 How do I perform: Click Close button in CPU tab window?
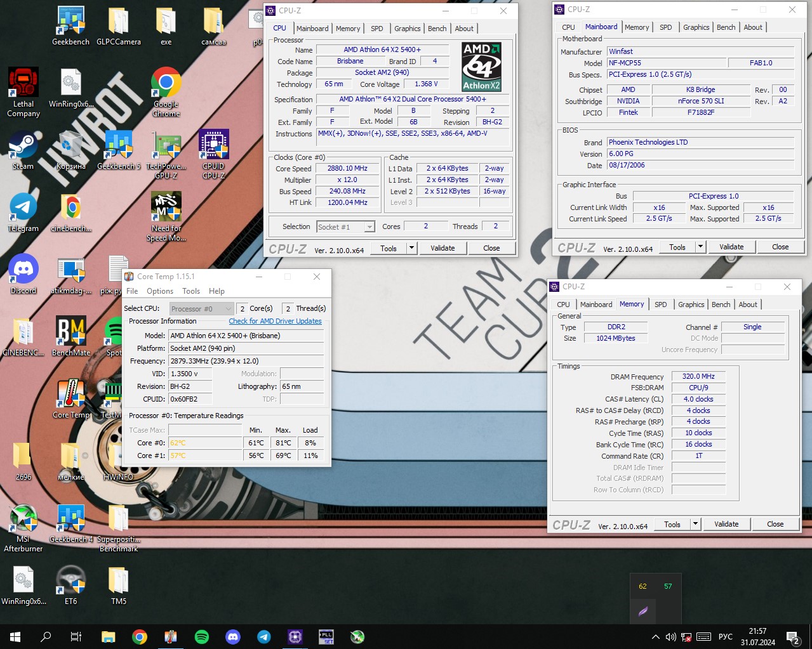pos(491,248)
